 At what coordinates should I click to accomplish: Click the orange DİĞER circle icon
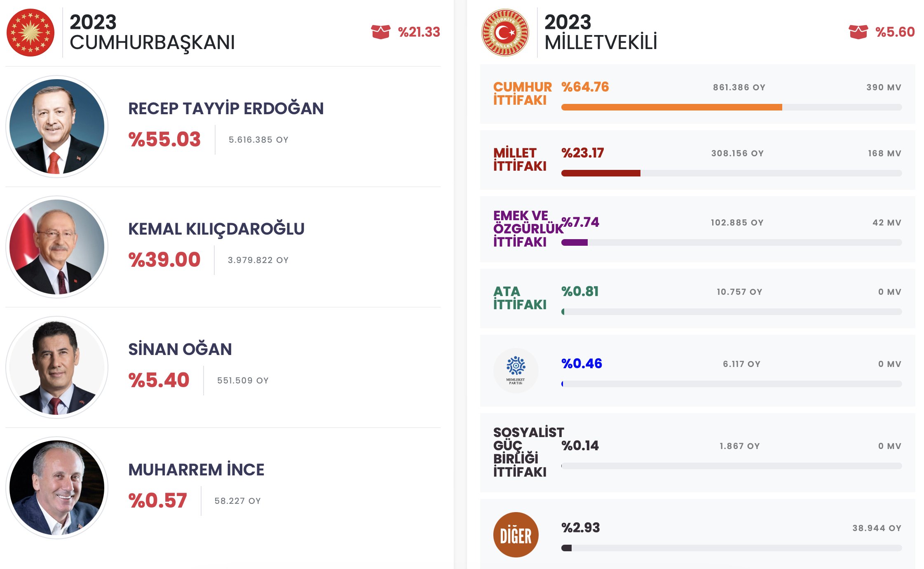click(516, 535)
